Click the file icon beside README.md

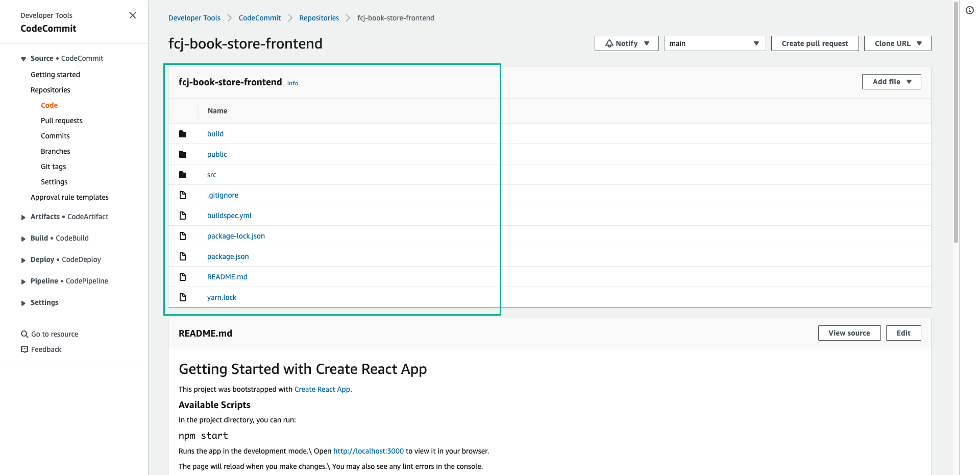pyautogui.click(x=183, y=277)
